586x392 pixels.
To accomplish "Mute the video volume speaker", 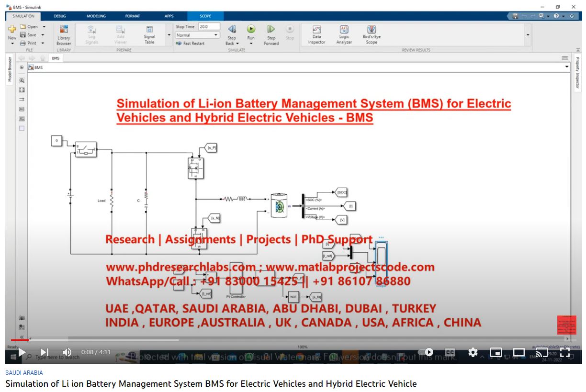I will [67, 352].
